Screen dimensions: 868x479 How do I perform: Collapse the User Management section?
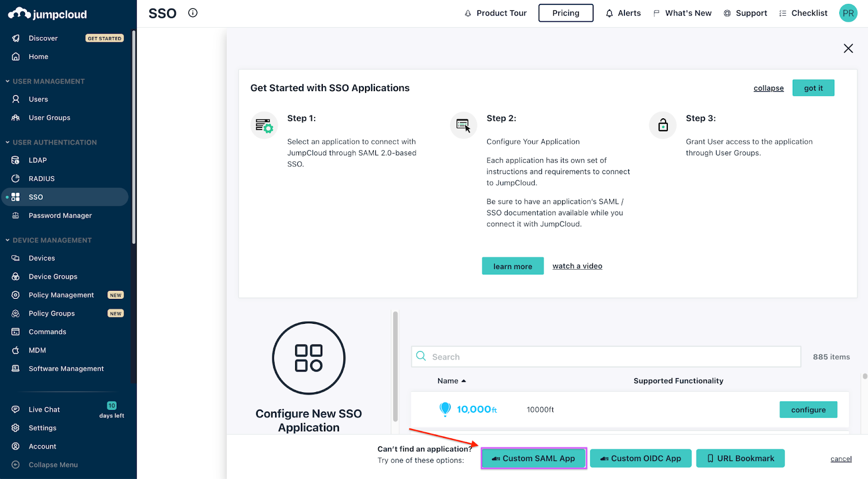8,81
